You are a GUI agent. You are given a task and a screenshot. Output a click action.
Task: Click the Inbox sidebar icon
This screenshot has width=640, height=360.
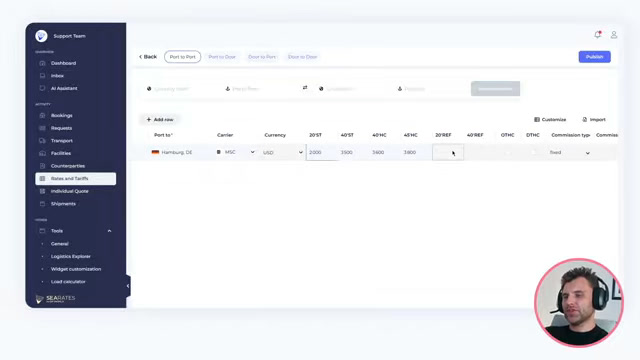(x=42, y=76)
